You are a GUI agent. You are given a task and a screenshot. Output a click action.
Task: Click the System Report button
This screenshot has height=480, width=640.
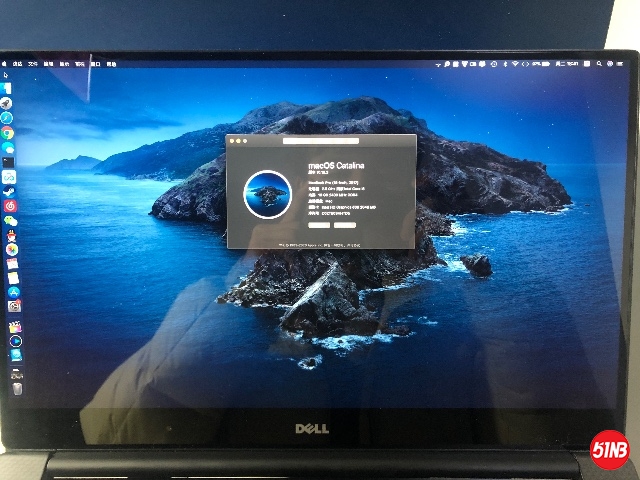click(319, 225)
